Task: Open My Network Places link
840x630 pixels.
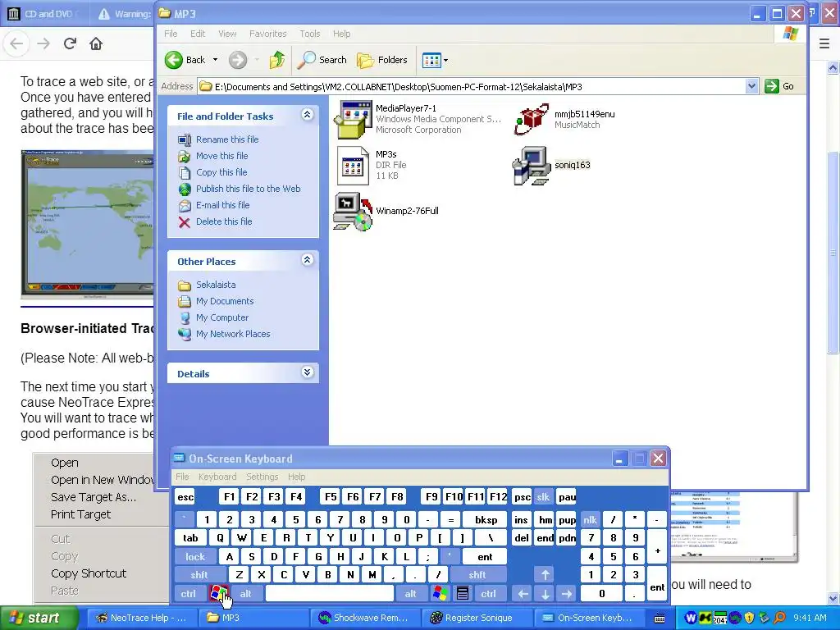Action: coord(233,335)
